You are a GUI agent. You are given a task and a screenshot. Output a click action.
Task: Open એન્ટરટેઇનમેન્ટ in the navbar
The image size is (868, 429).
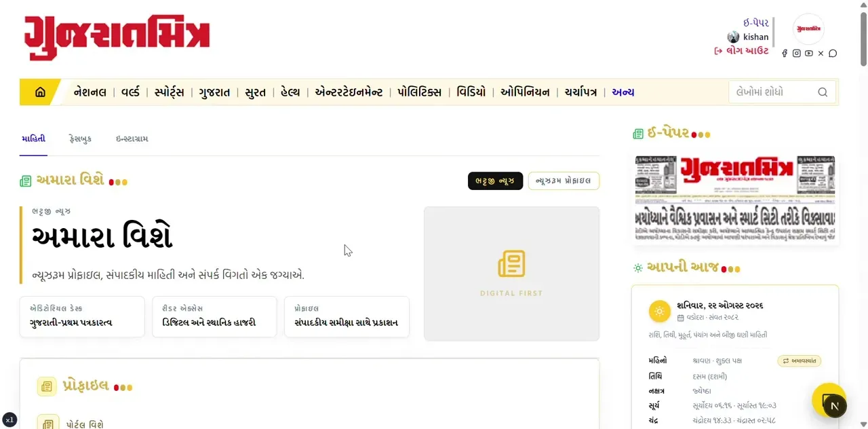pyautogui.click(x=349, y=92)
